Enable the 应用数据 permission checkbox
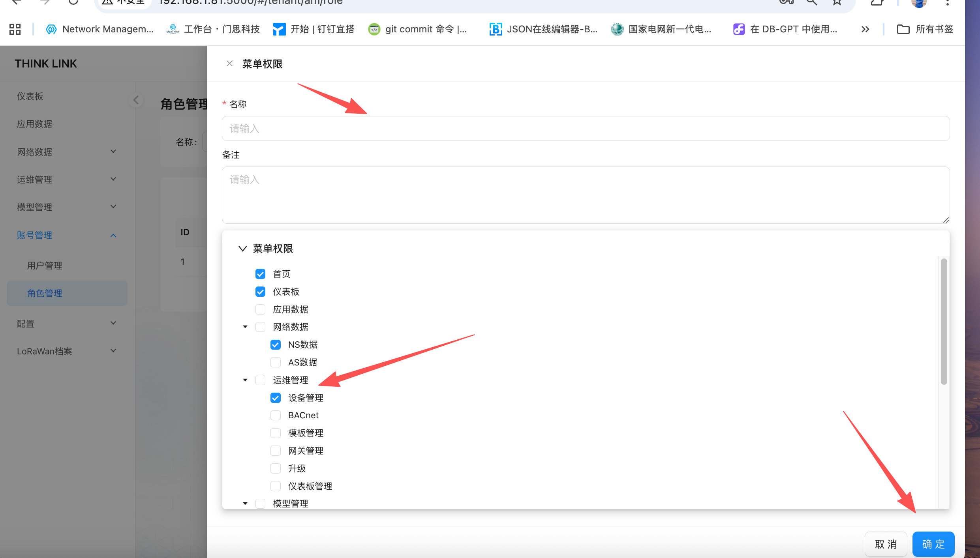The height and width of the screenshot is (558, 980). (260, 309)
